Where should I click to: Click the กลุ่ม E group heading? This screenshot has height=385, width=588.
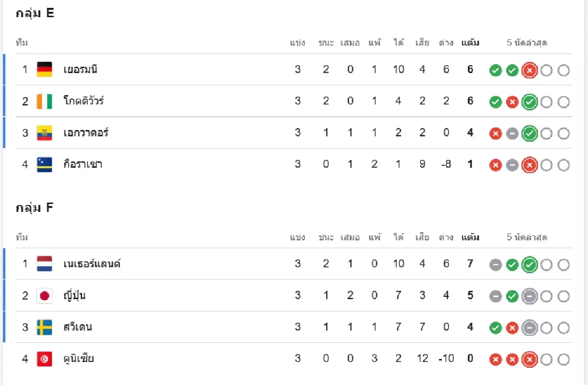coord(35,14)
